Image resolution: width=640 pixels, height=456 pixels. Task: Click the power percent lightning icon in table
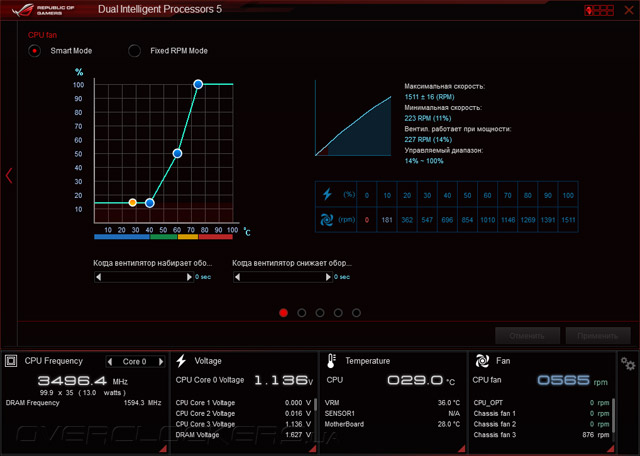327,194
